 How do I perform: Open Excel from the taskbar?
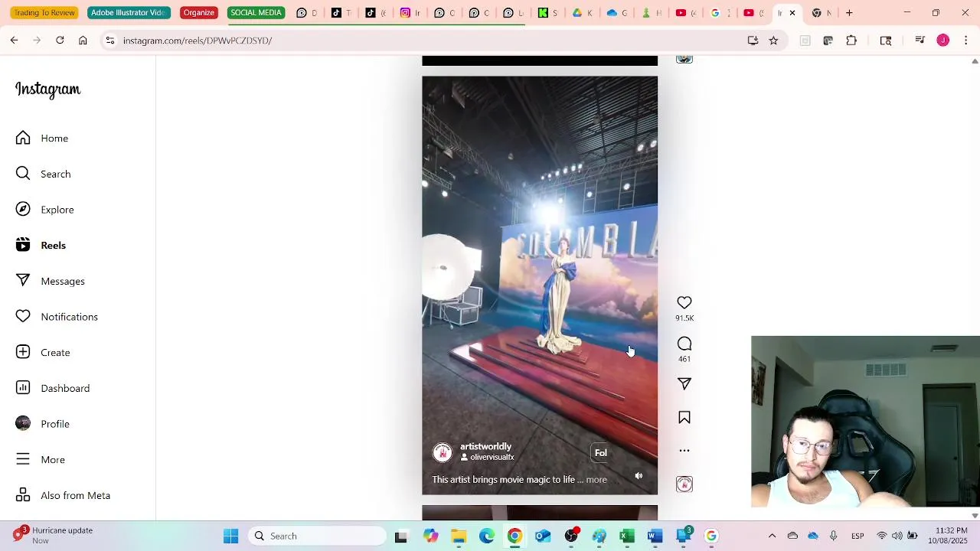627,536
